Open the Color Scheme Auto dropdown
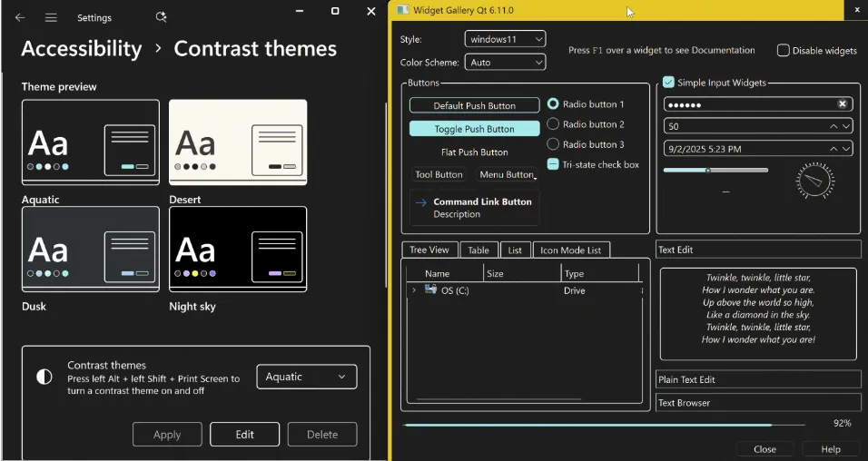 pyautogui.click(x=505, y=63)
